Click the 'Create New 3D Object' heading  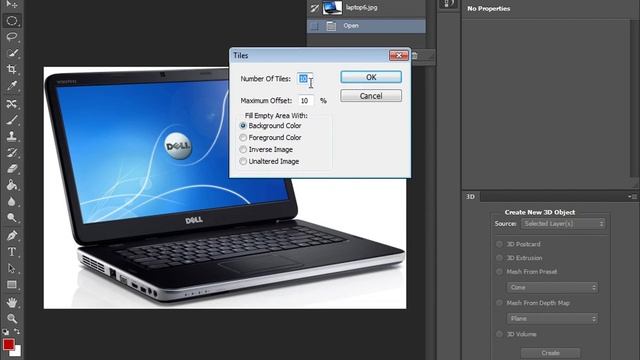tap(540, 212)
